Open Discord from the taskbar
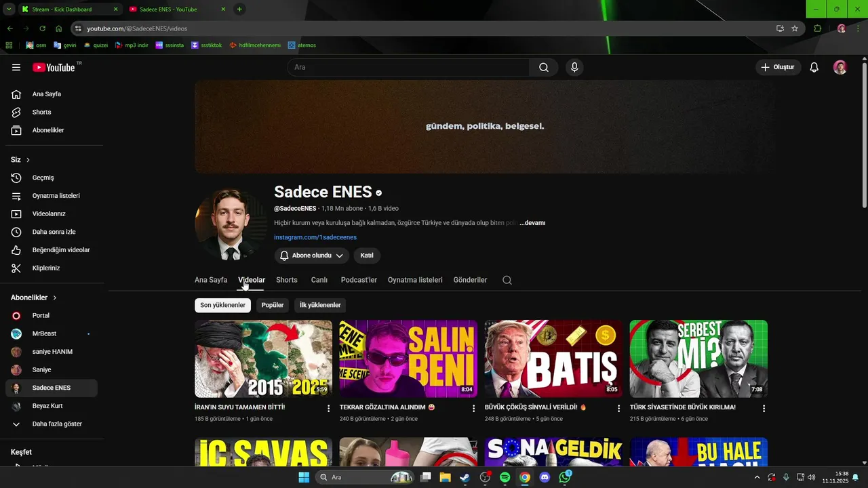The width and height of the screenshot is (868, 488). click(545, 477)
